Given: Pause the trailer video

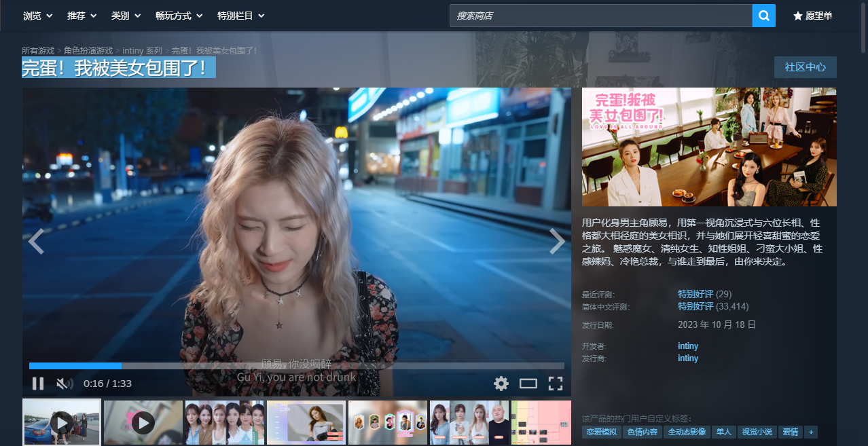Looking at the screenshot, I should 38,384.
